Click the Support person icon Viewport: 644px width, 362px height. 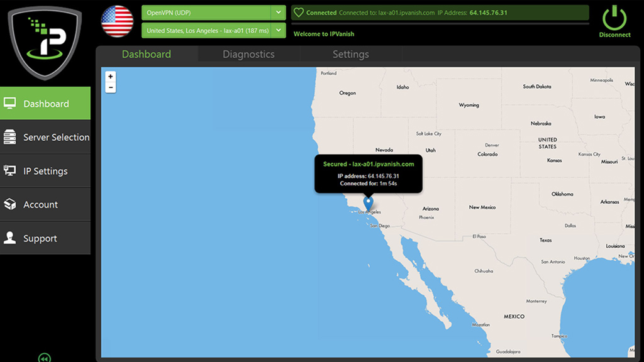[x=10, y=238]
